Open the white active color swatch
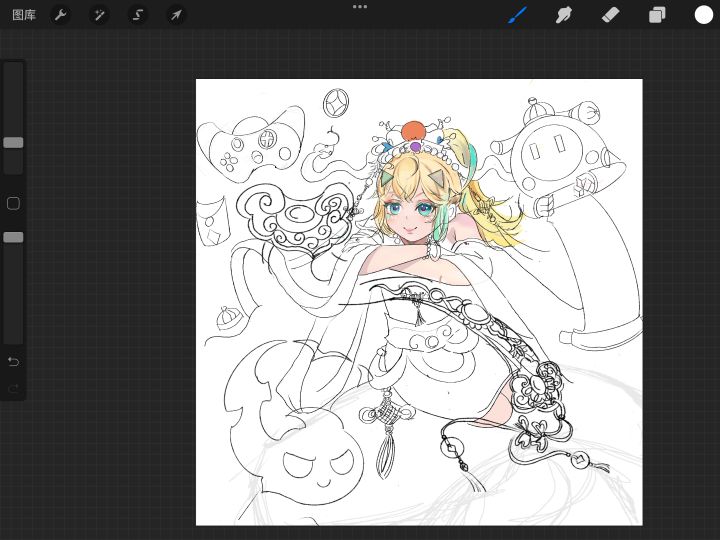Image resolution: width=720 pixels, height=540 pixels. point(704,15)
